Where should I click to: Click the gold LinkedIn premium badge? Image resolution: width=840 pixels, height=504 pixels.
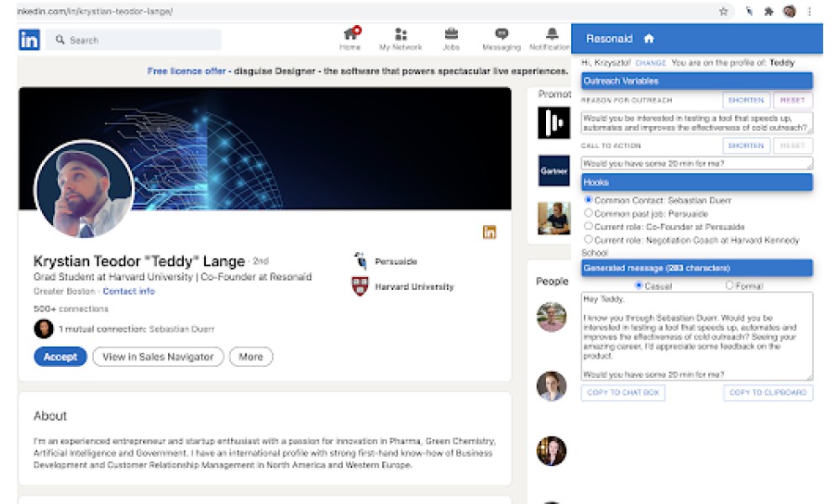pos(489,232)
